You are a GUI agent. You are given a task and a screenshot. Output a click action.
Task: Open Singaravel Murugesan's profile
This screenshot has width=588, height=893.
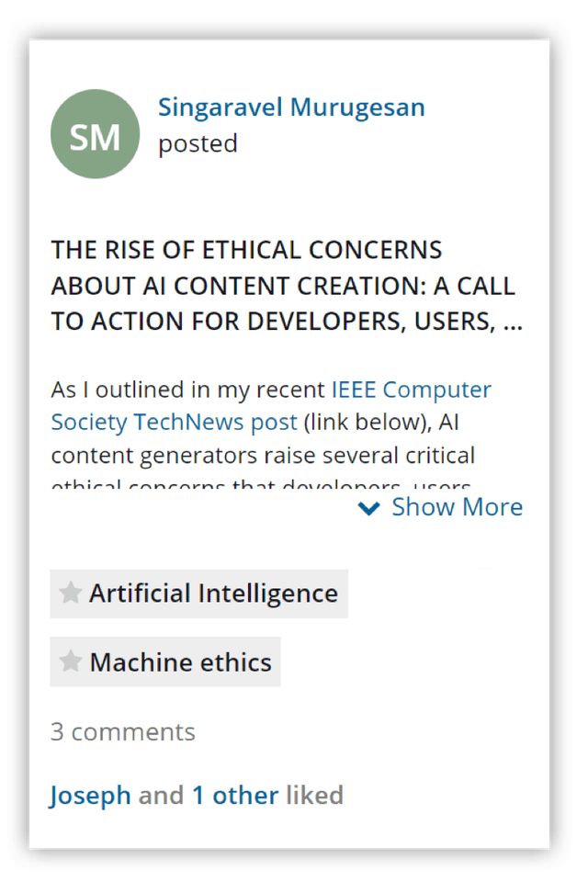pos(290,107)
